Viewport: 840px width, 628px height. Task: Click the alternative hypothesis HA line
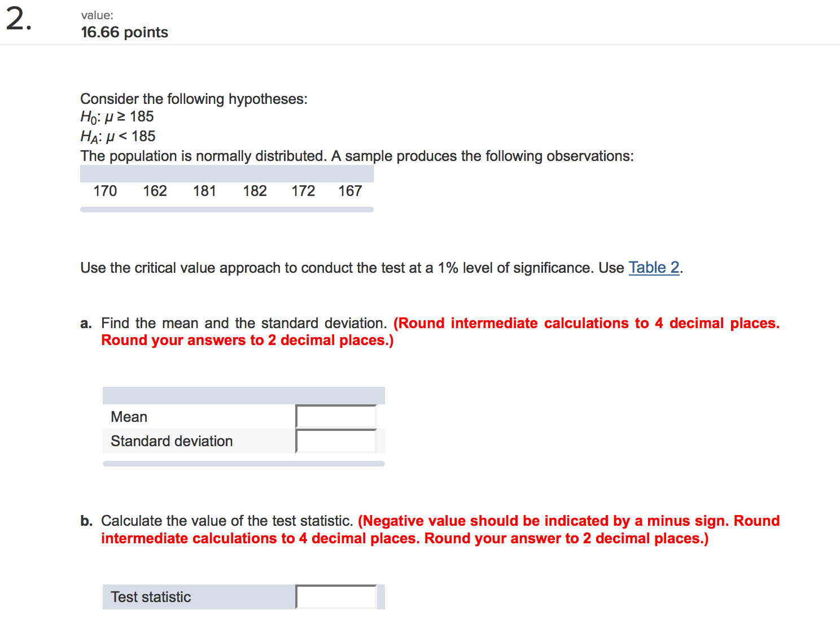[x=117, y=137]
